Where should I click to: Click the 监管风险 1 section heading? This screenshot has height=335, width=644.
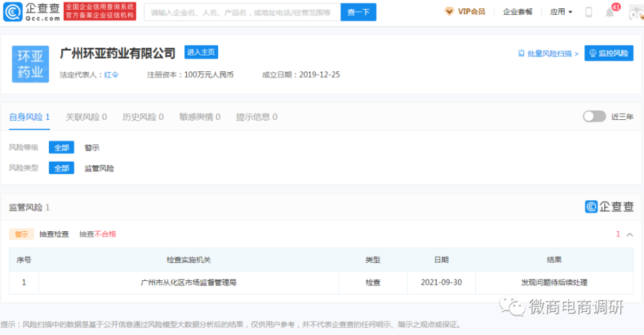click(29, 207)
